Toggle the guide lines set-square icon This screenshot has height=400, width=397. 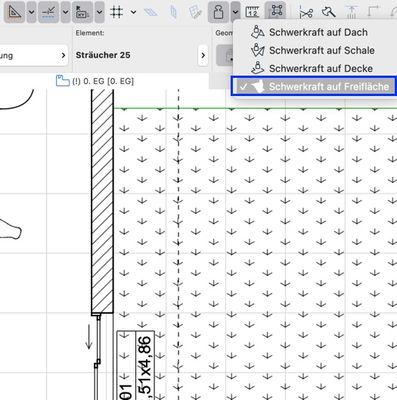pyautogui.click(x=15, y=12)
